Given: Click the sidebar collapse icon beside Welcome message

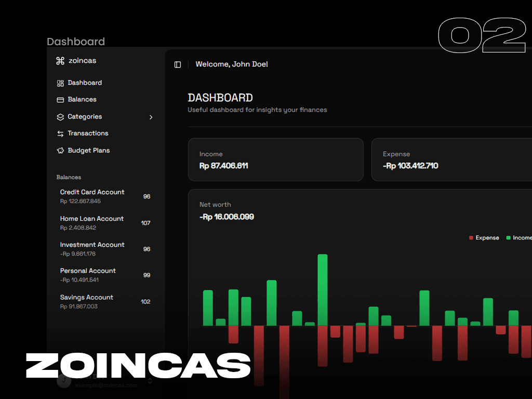Looking at the screenshot, I should click(x=177, y=64).
